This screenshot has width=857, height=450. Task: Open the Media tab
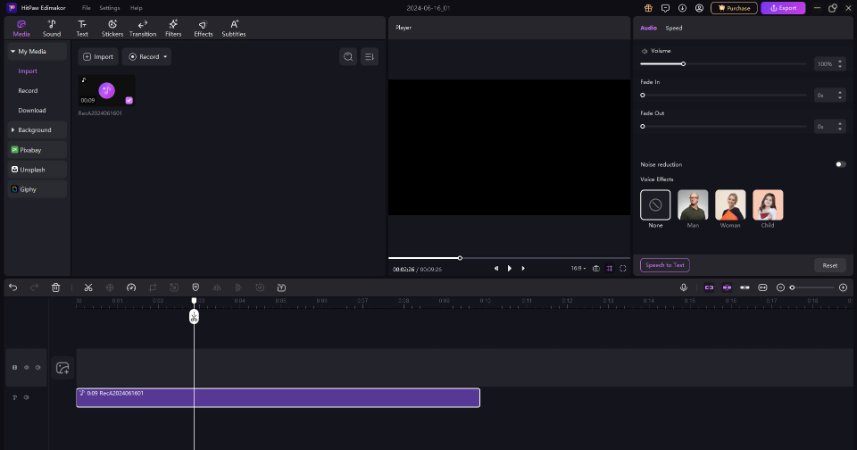pyautogui.click(x=21, y=28)
